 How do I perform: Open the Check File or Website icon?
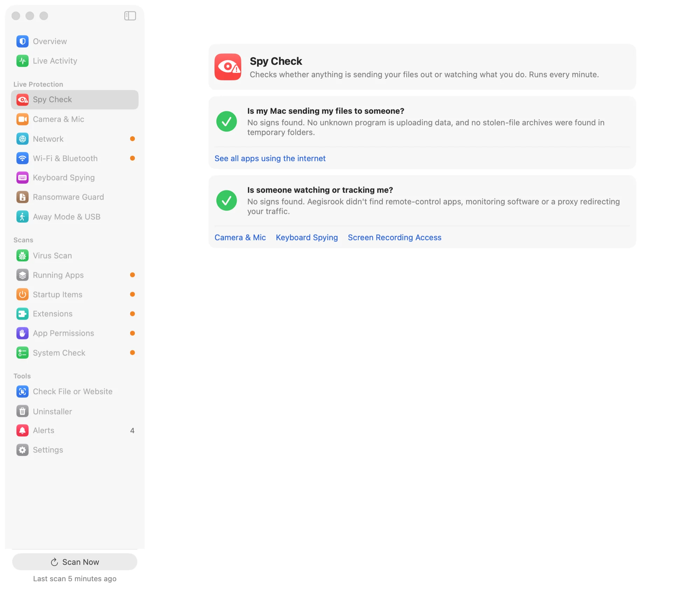click(22, 392)
